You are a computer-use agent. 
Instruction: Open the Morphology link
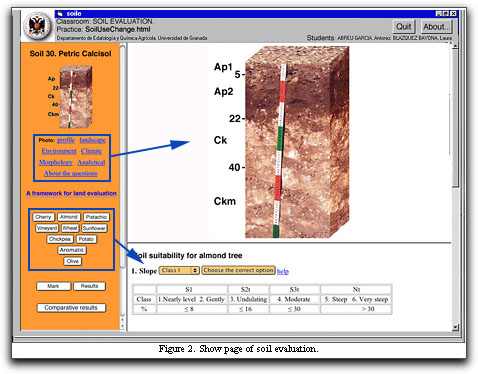coord(56,162)
